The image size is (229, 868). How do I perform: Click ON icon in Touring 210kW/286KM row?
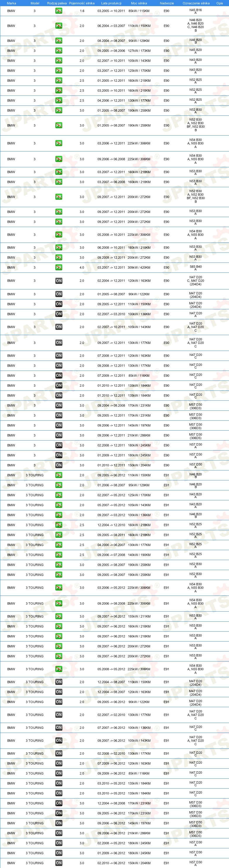point(59,833)
